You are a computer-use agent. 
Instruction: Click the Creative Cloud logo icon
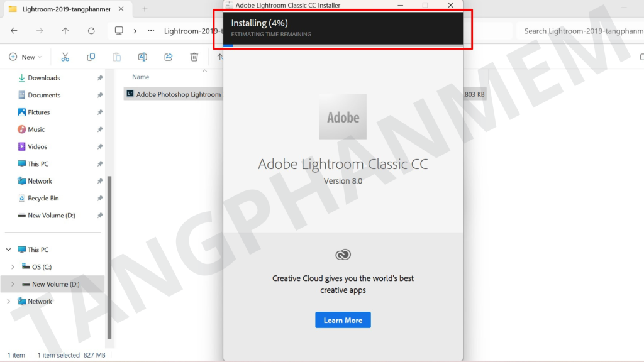(343, 255)
